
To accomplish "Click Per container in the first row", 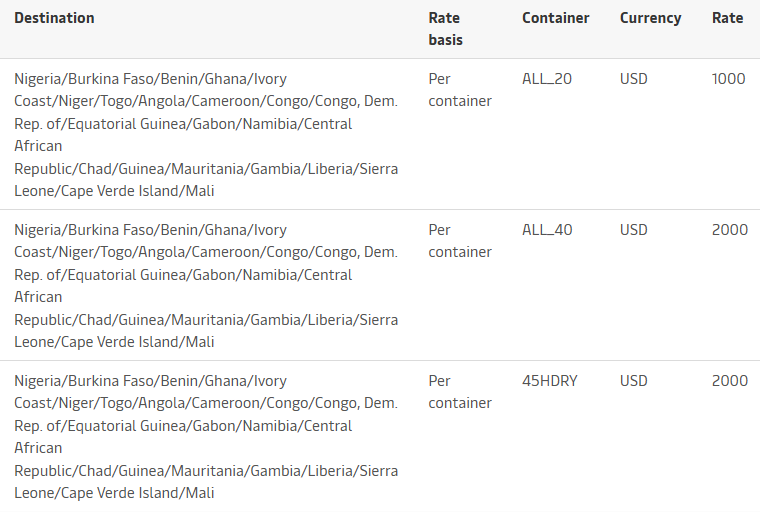I will tap(459, 89).
